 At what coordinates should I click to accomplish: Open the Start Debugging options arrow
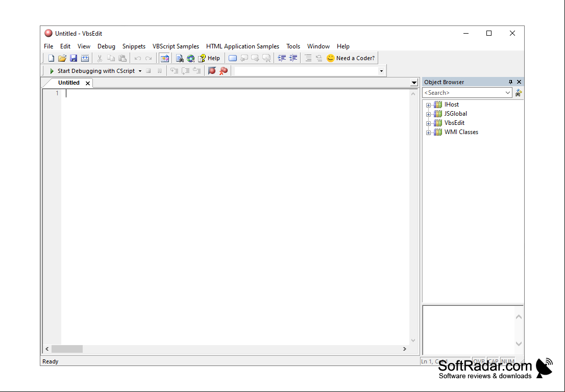140,71
